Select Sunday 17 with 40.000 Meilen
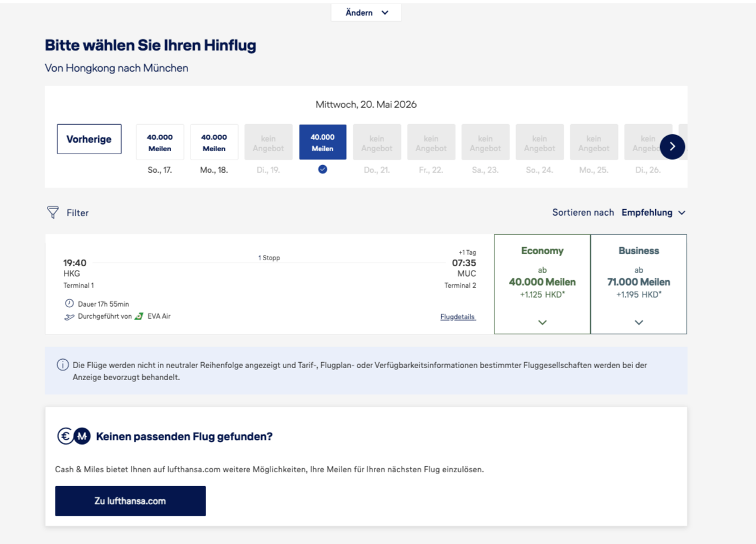The height and width of the screenshot is (544, 756). 160,142
